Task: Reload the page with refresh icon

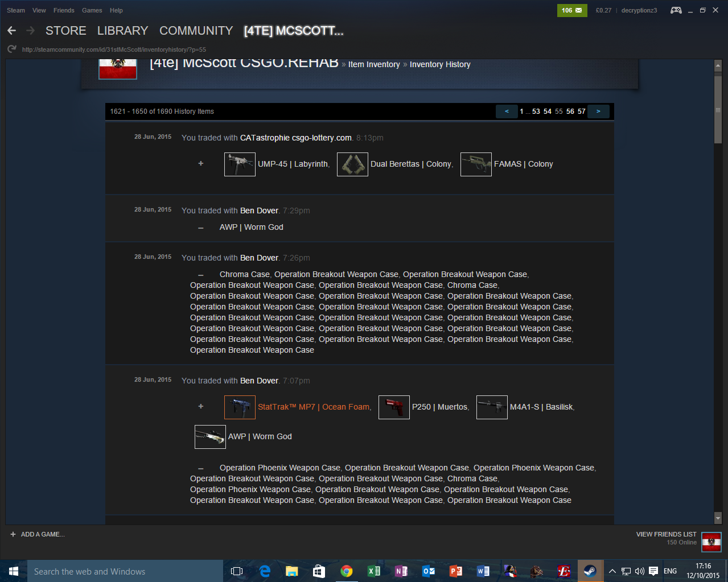Action: 11,49
